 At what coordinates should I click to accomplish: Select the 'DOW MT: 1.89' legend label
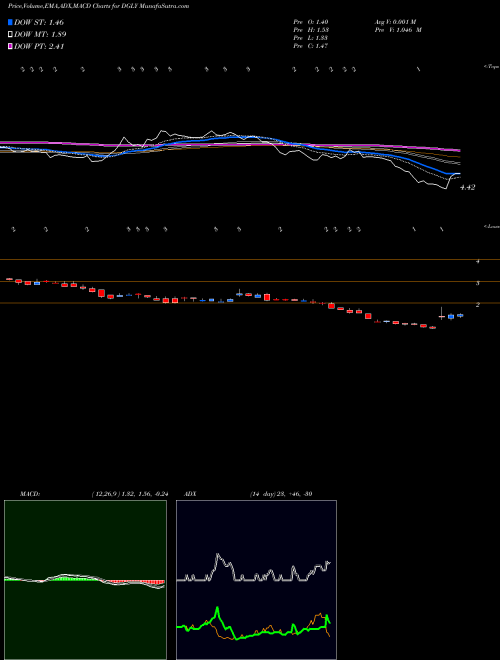point(40,35)
